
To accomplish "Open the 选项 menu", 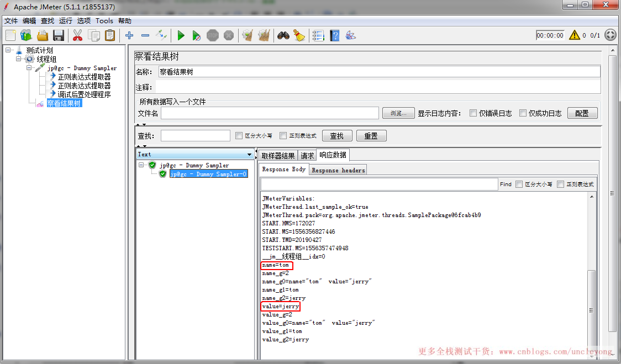I will click(x=84, y=20).
